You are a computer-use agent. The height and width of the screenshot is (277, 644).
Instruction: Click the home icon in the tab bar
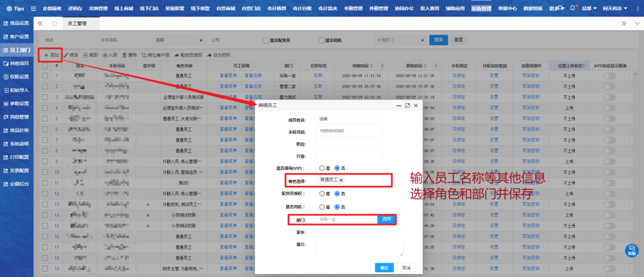[x=55, y=23]
